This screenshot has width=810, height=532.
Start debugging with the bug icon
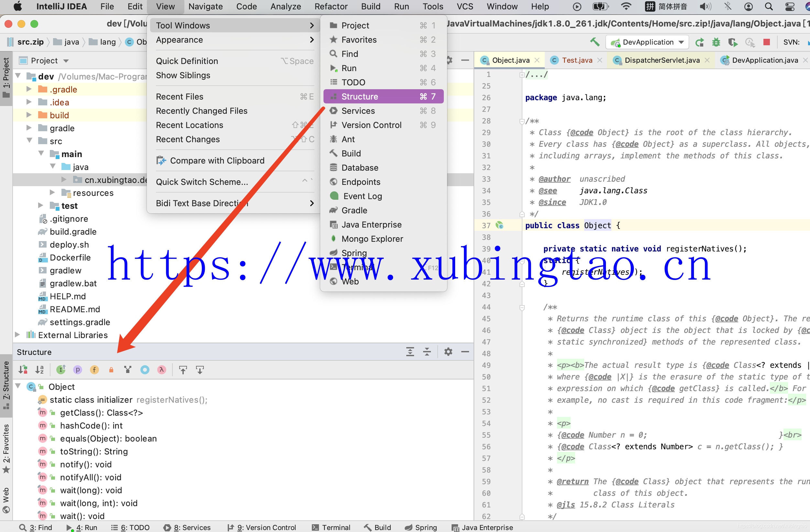716,42
